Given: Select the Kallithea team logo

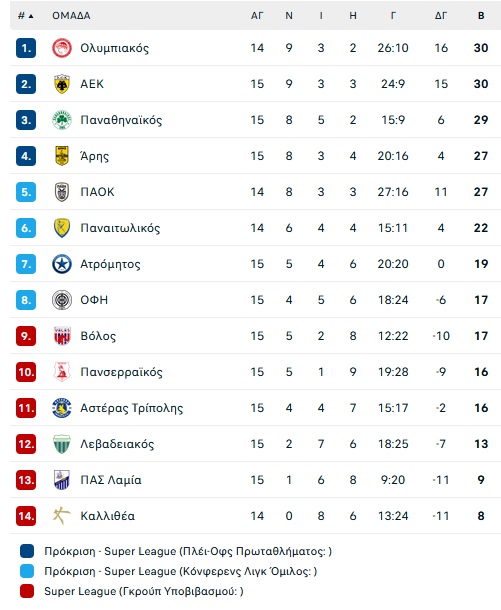Looking at the screenshot, I should pos(62,516).
